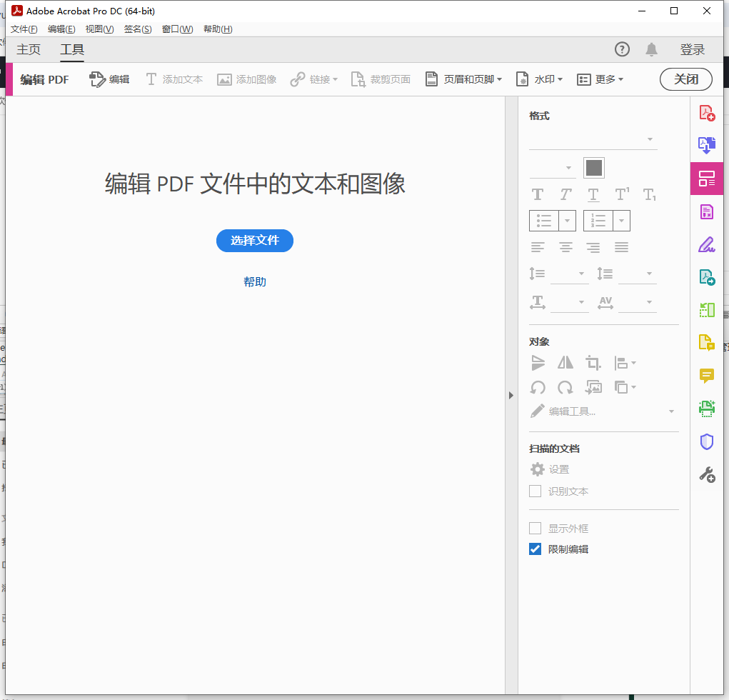Click the 登录 sign-in button
This screenshot has height=700, width=729.
pyautogui.click(x=693, y=49)
